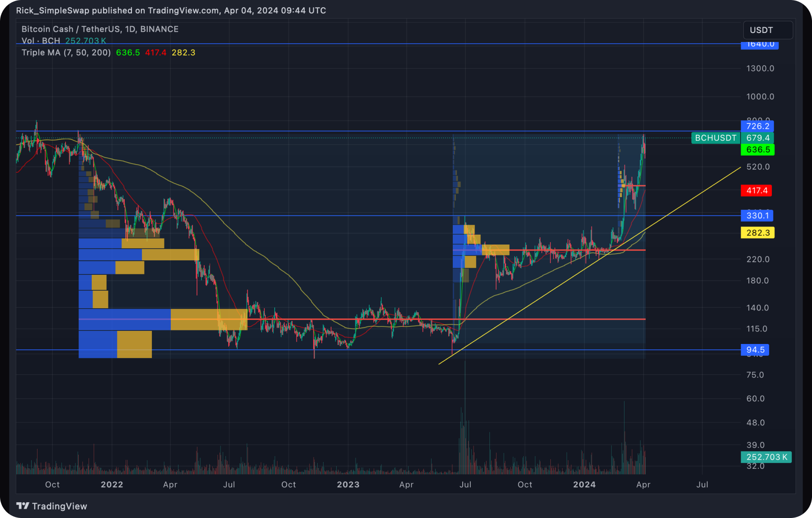Click the 2024 label on time axis

coord(584,485)
